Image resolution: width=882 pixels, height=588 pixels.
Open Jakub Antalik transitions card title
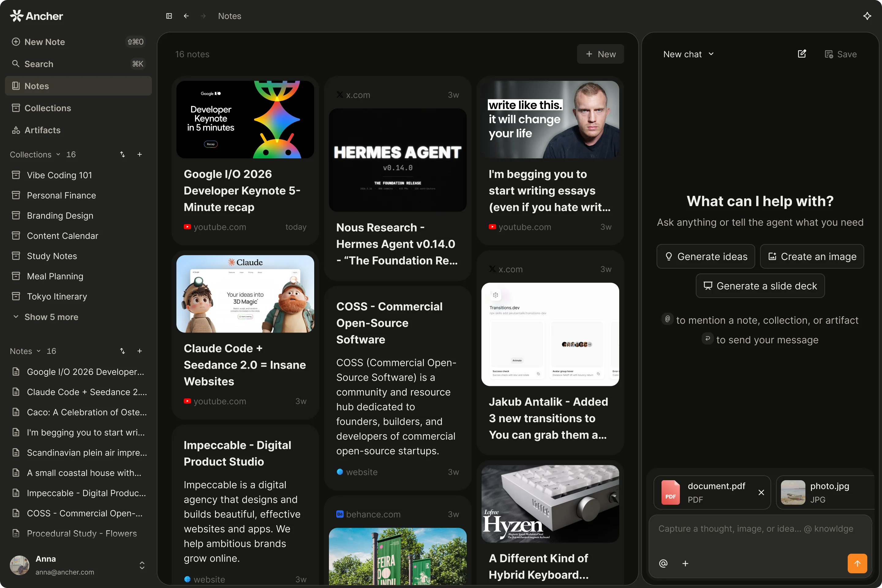pos(548,419)
